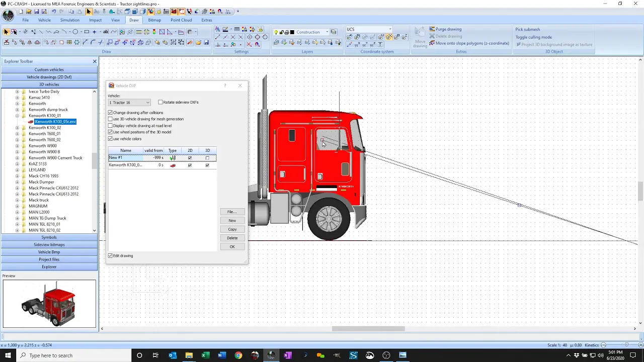Select the arrow pointer tool in Draw ribbon

[7, 32]
